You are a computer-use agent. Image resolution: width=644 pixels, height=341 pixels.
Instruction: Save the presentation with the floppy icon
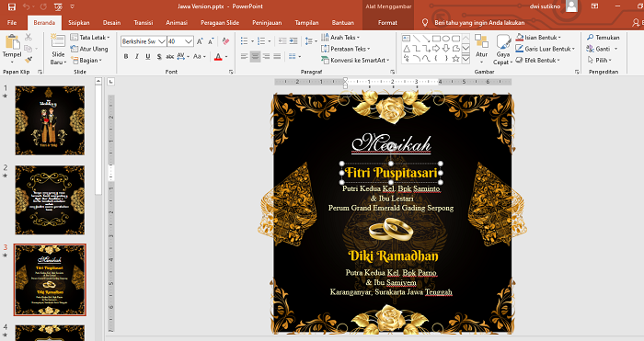11,6
